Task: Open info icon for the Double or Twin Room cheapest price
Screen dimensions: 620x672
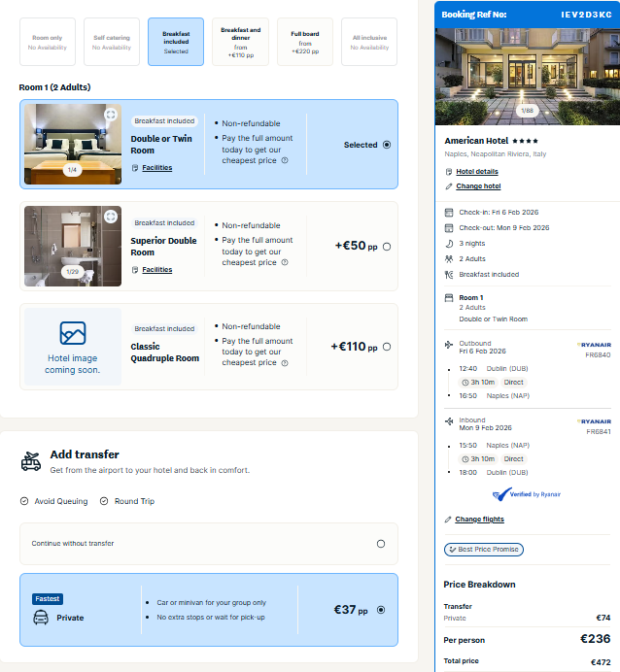Action: tap(285, 160)
